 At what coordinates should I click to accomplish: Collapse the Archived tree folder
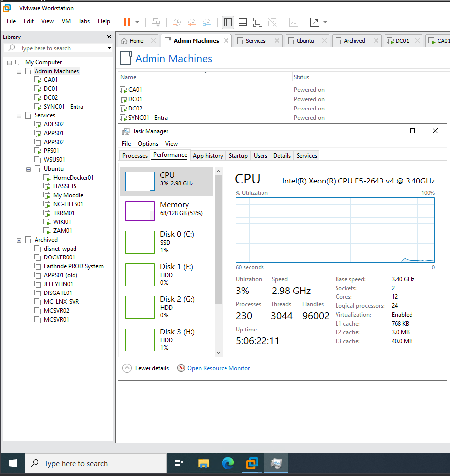19,240
